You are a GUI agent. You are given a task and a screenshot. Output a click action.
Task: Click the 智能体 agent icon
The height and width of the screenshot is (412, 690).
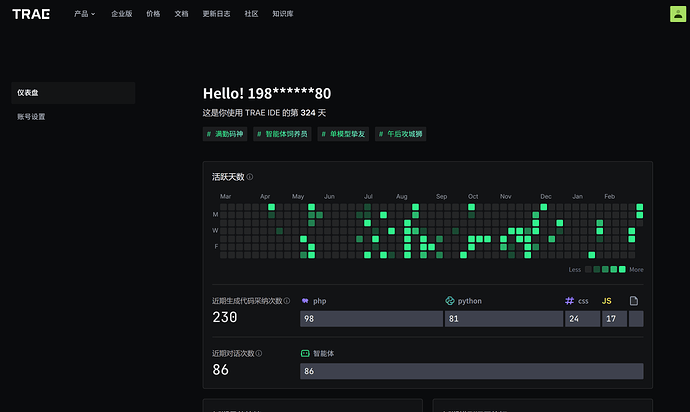click(x=305, y=353)
